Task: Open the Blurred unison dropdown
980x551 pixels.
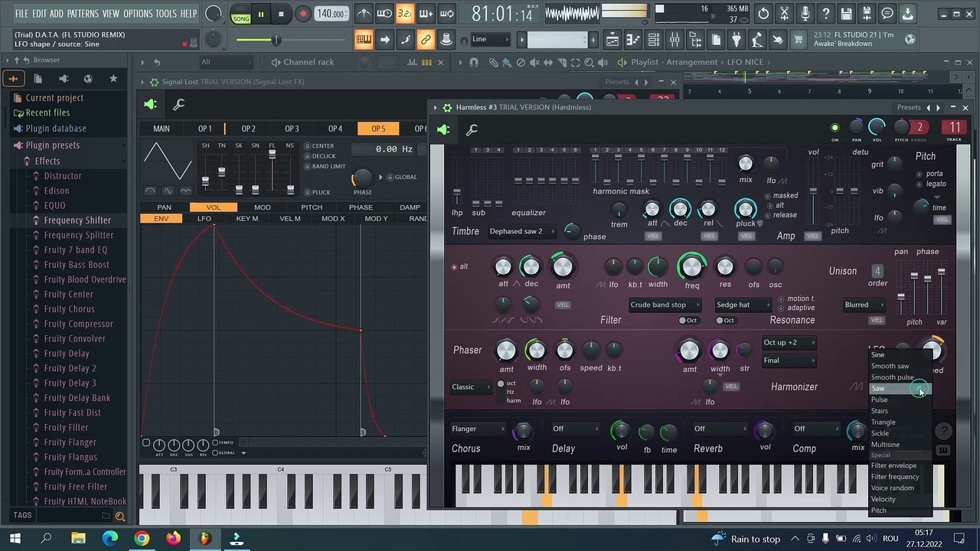Action: click(863, 305)
